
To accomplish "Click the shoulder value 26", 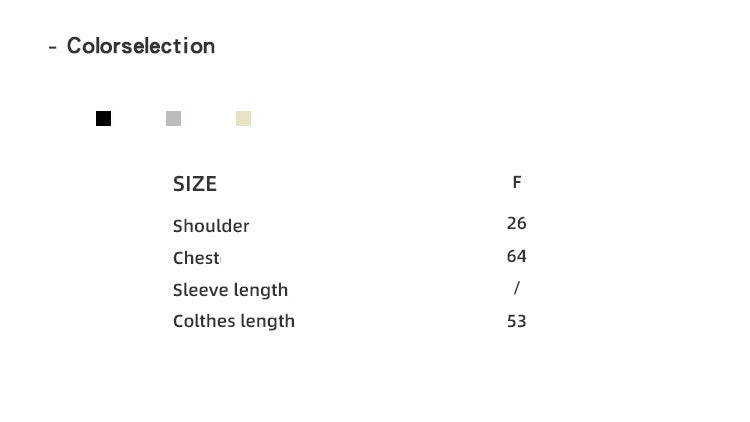I will coord(516,223).
